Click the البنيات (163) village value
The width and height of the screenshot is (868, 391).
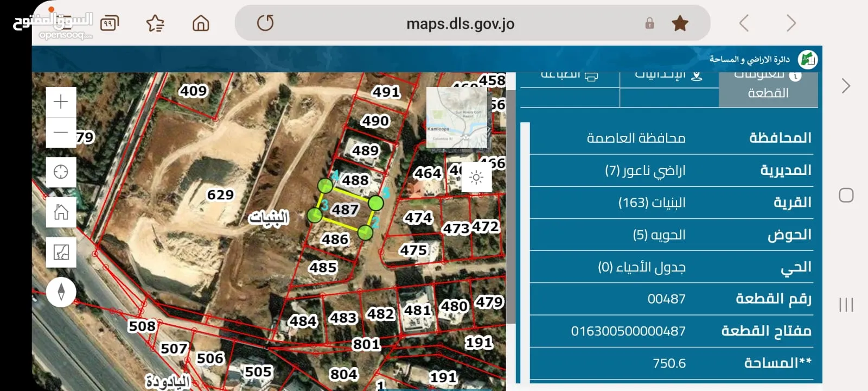coord(652,203)
